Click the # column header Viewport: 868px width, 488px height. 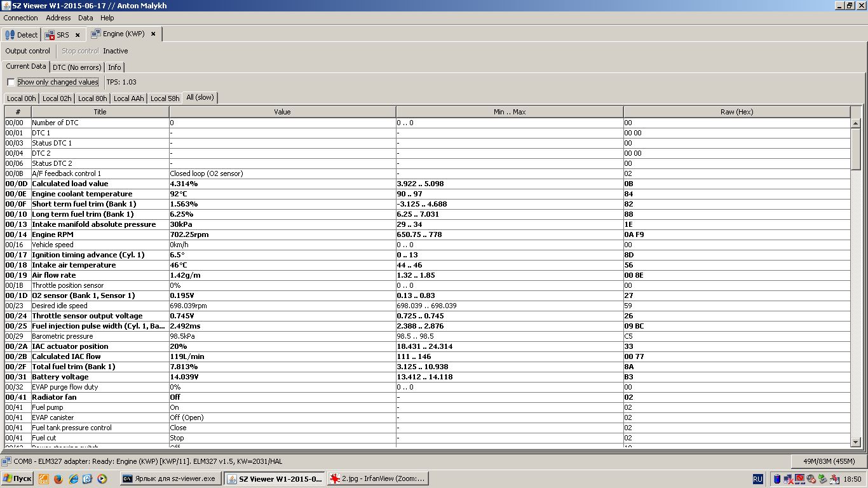tap(18, 112)
